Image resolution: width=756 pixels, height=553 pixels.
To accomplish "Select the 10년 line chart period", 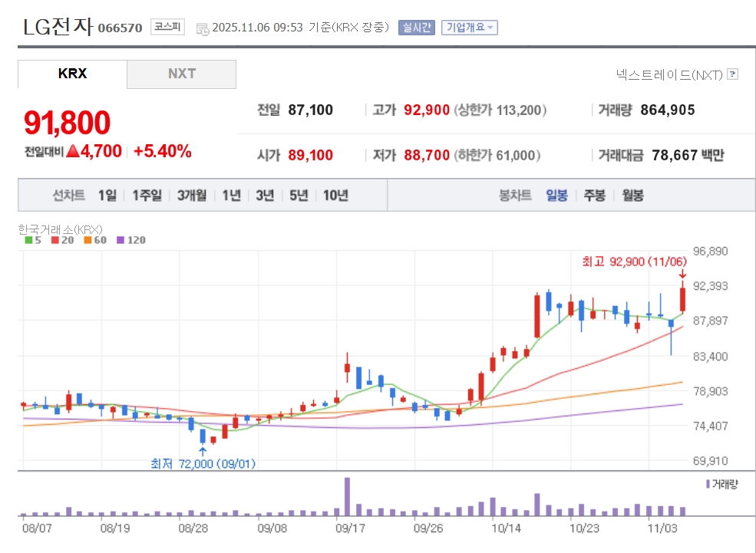I will click(335, 196).
